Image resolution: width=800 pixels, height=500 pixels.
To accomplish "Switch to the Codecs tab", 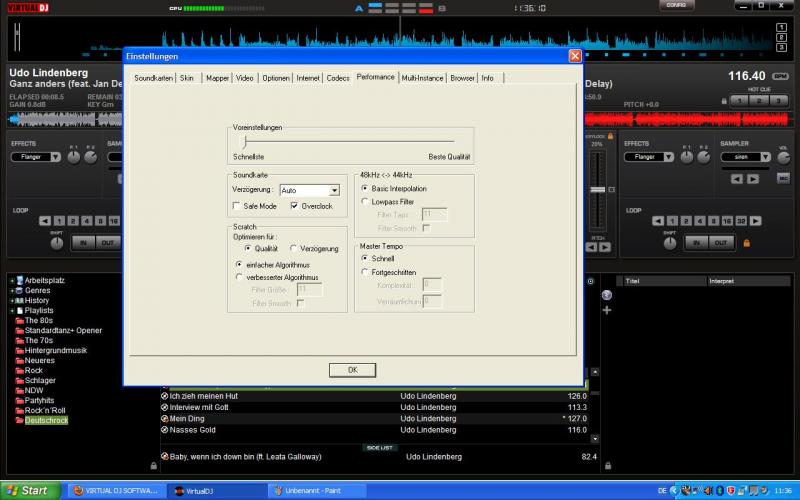I will [338, 78].
